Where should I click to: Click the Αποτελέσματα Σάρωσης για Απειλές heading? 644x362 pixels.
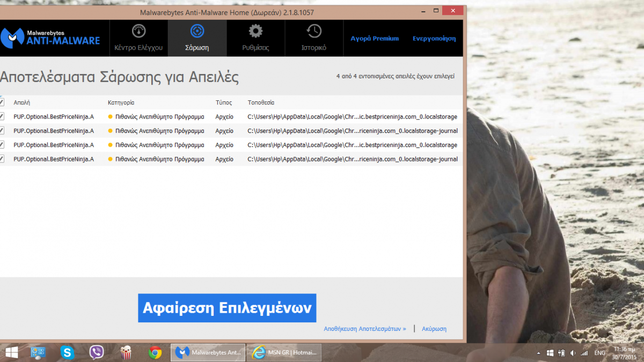point(119,77)
